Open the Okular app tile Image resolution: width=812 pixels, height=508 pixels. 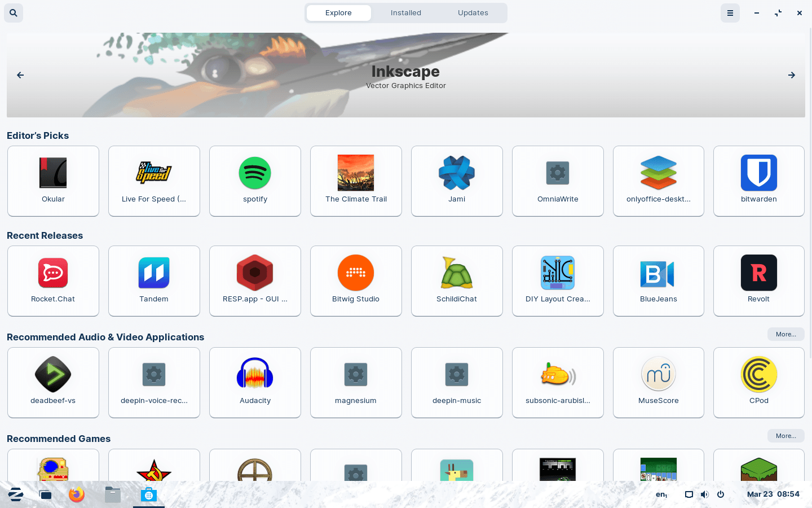53,181
